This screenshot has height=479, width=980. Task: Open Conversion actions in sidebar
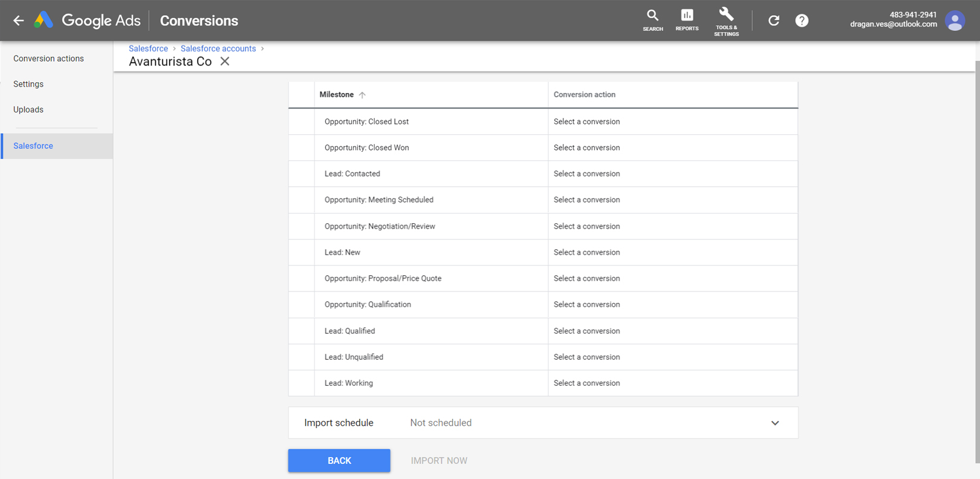tap(48, 59)
